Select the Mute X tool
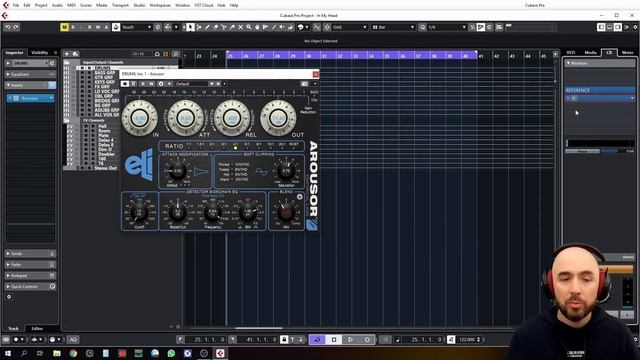640x360 pixels. (240, 27)
